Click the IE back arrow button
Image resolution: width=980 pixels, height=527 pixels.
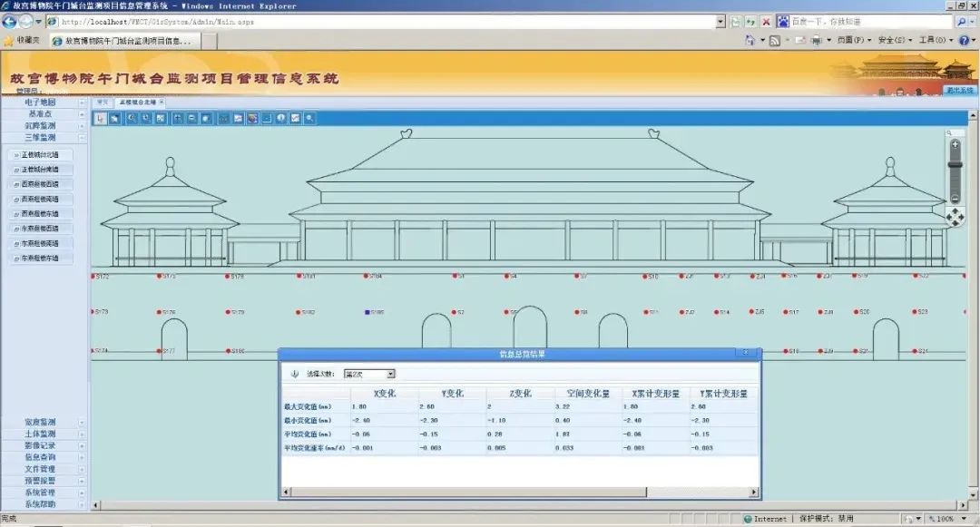tap(9, 22)
